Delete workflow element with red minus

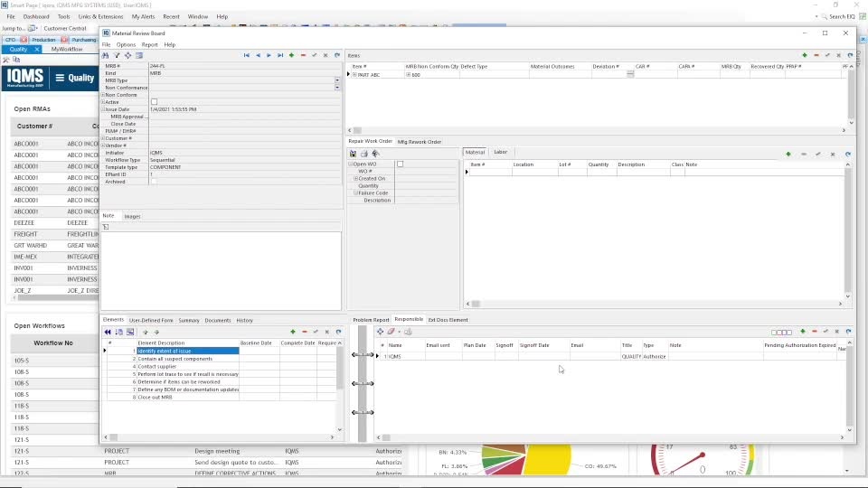pyautogui.click(x=305, y=332)
